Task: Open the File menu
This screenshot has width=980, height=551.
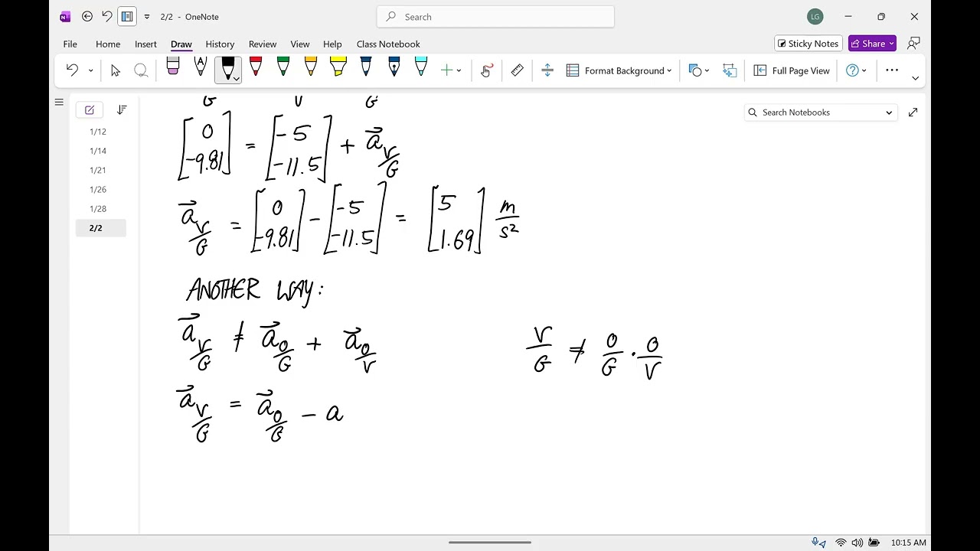Action: (70, 44)
